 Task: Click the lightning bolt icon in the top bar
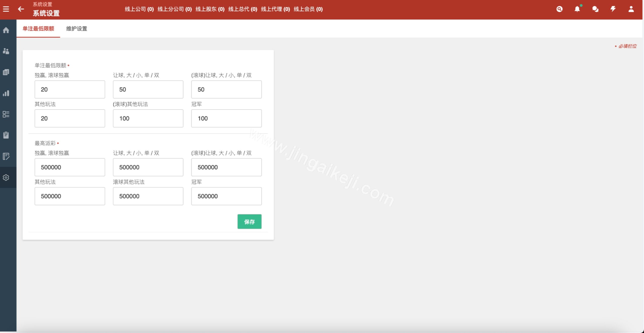point(613,9)
